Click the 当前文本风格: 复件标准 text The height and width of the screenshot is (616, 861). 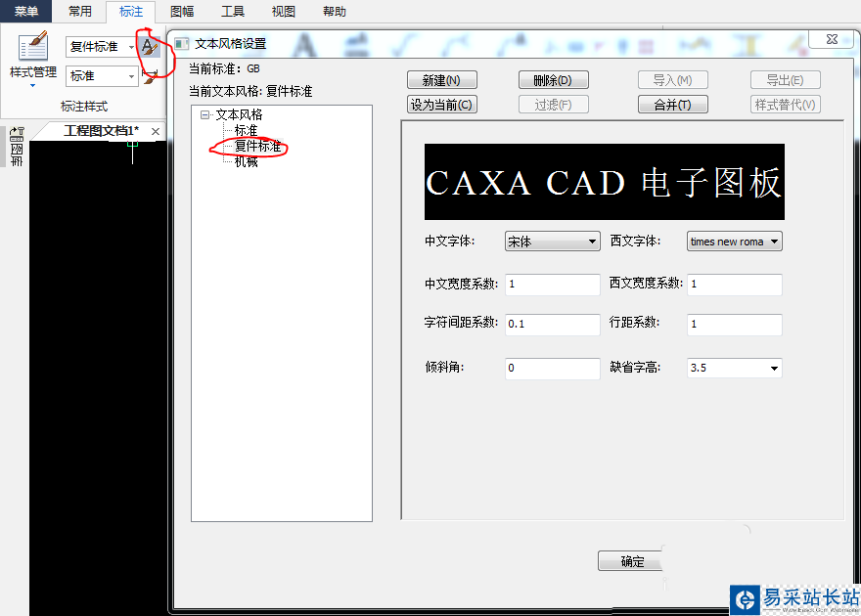coord(250,91)
